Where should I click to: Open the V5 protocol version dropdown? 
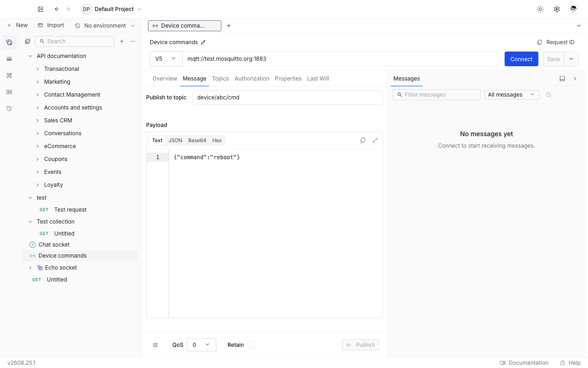click(x=166, y=59)
